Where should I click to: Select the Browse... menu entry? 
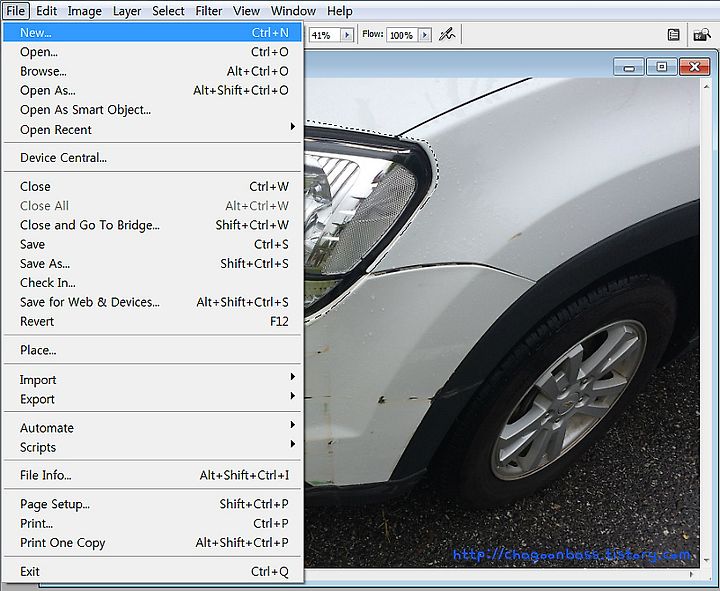[x=152, y=71]
